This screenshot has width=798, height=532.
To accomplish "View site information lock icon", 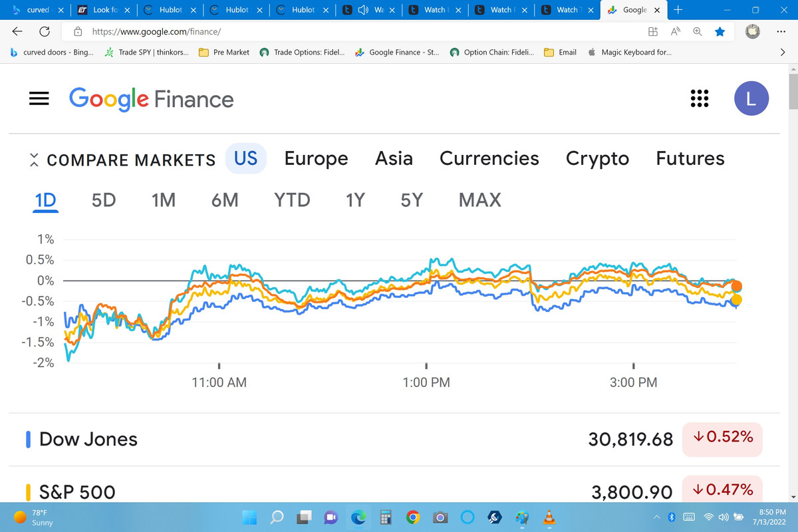I will click(78, 31).
